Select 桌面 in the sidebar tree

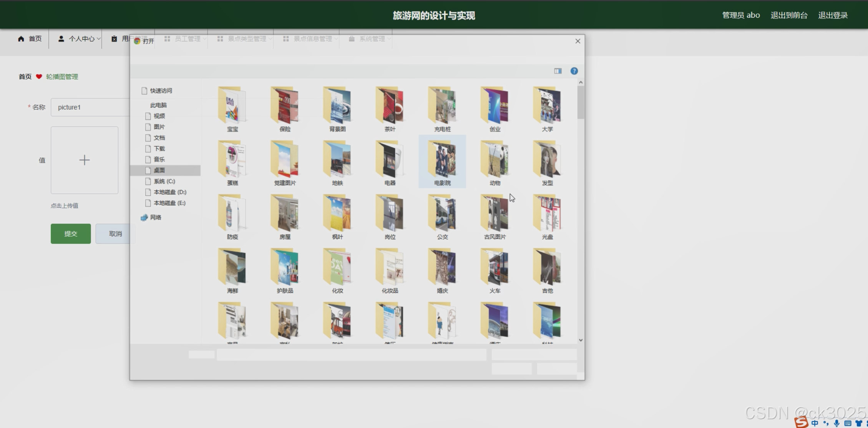coord(159,170)
